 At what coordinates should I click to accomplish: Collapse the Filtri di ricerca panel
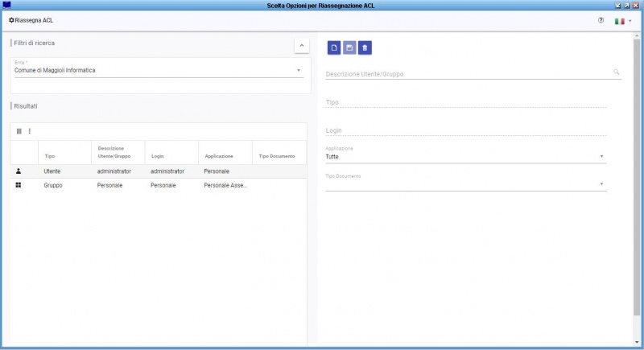point(302,46)
